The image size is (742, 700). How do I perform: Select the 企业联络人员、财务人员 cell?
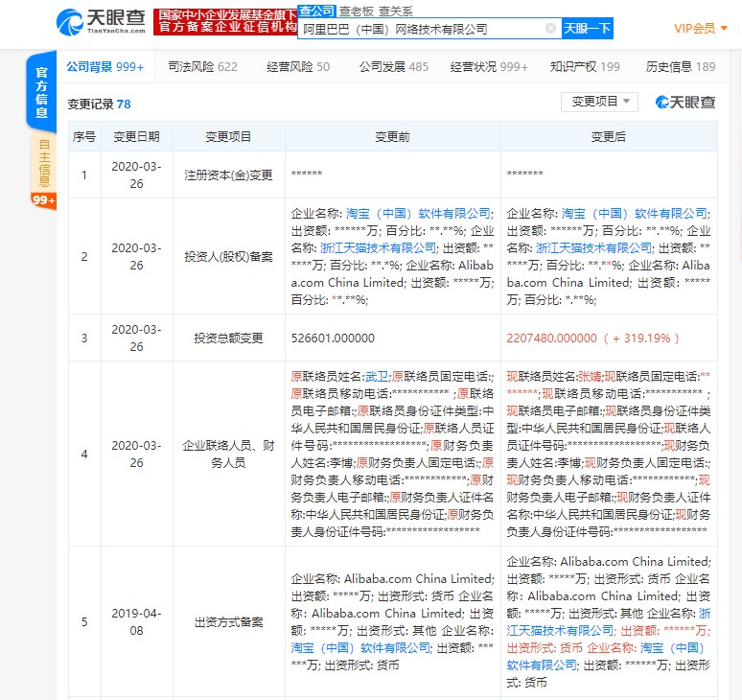click(228, 454)
